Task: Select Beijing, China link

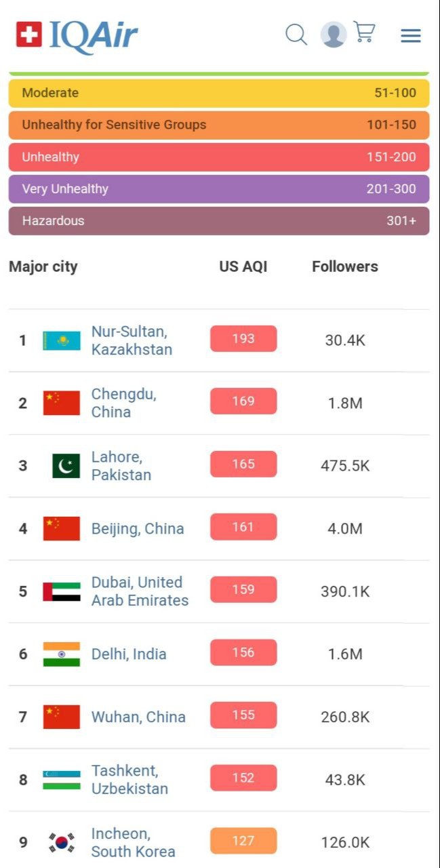Action: tap(138, 529)
